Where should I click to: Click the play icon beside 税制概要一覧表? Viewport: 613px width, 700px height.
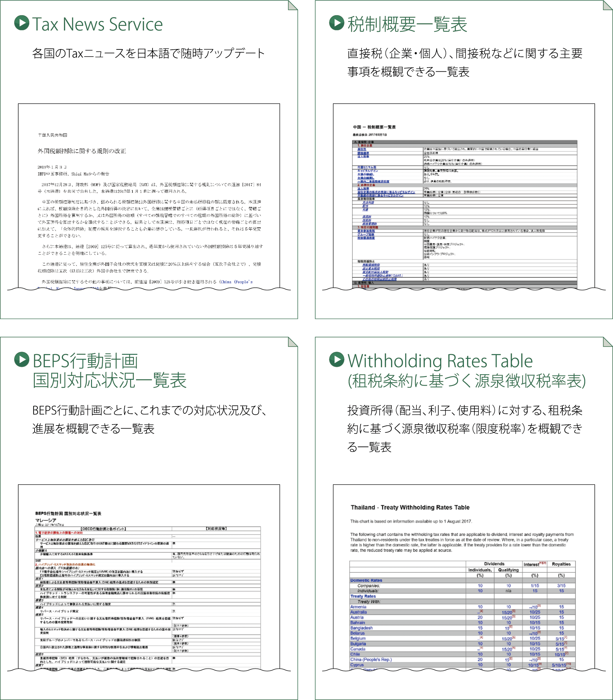point(337,23)
